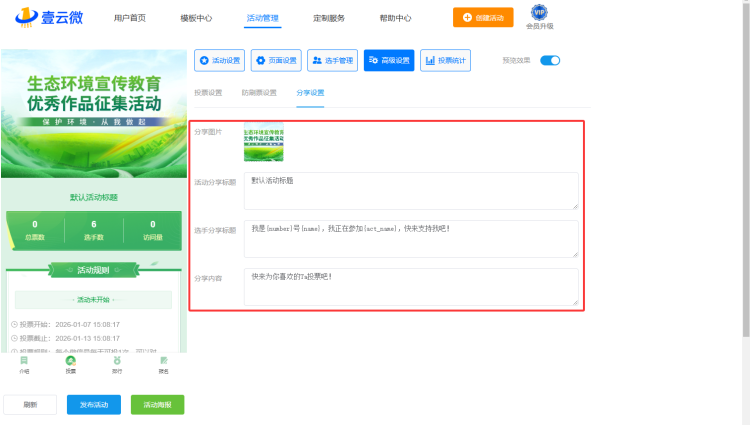This screenshot has width=750, height=425.
Task: Open 模板中心 in top navigation
Action: pos(196,18)
